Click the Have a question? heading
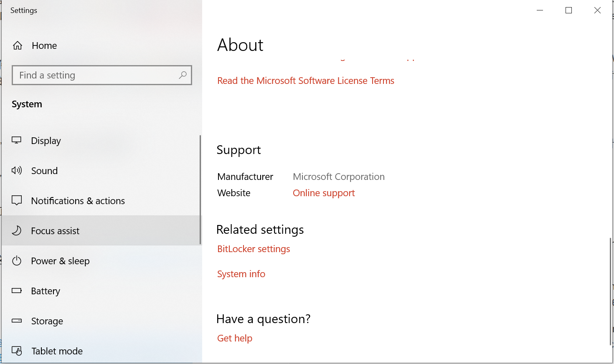This screenshot has height=364, width=614. point(264,319)
